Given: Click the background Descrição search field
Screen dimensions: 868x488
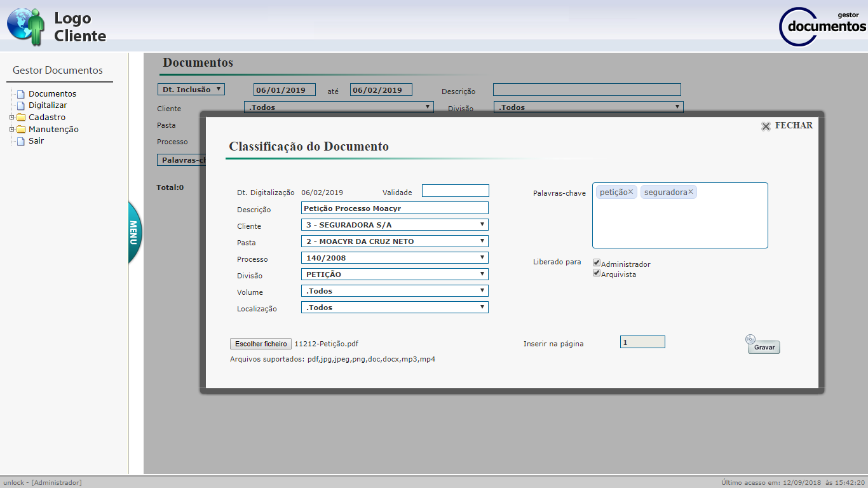Looking at the screenshot, I should 587,90.
